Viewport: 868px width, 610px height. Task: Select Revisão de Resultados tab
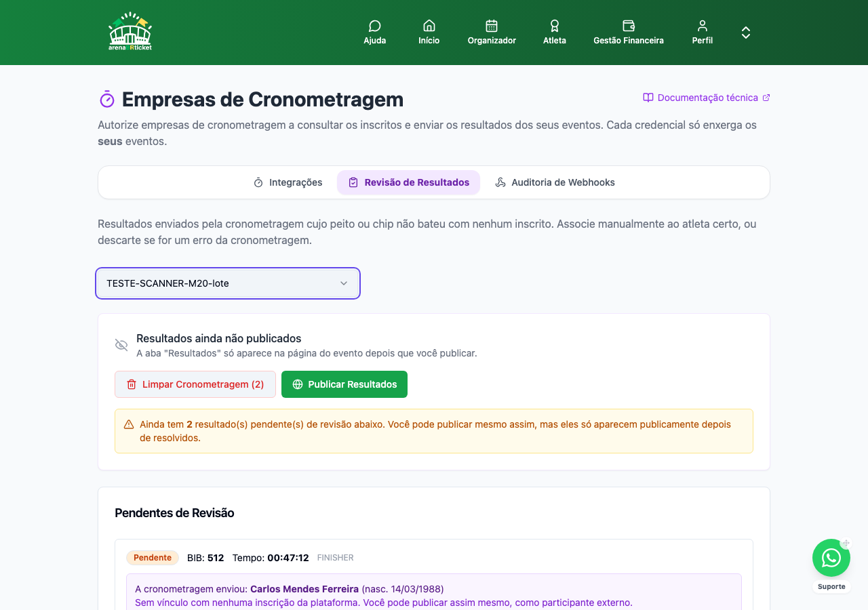(x=408, y=182)
